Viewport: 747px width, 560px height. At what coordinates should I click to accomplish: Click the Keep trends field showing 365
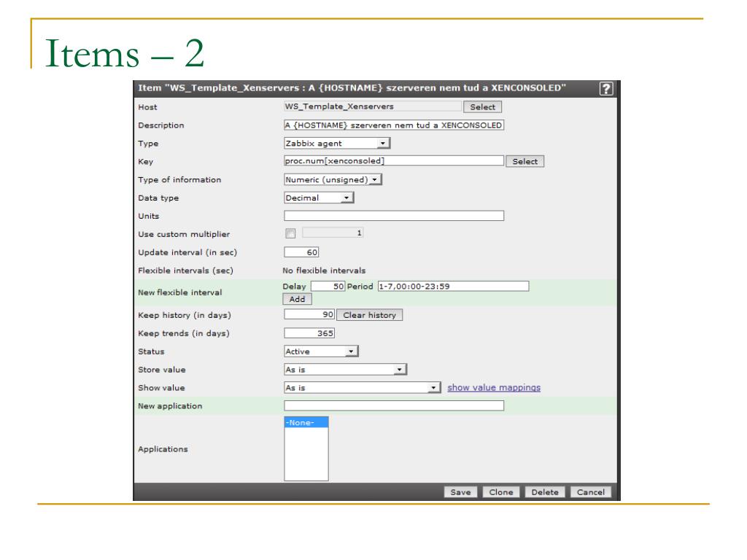(309, 333)
